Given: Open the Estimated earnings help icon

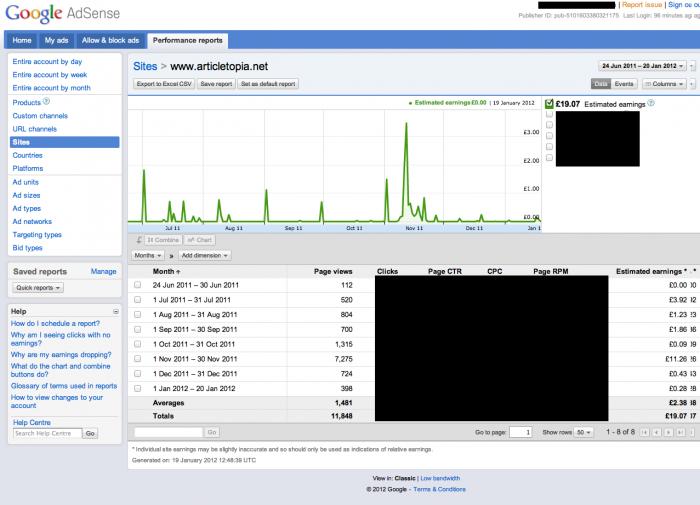Looking at the screenshot, I should [x=651, y=103].
